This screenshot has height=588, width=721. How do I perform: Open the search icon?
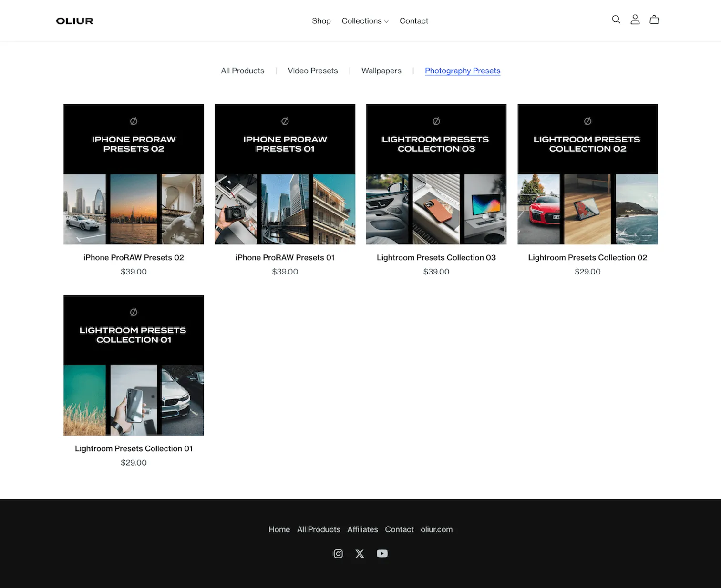(616, 20)
